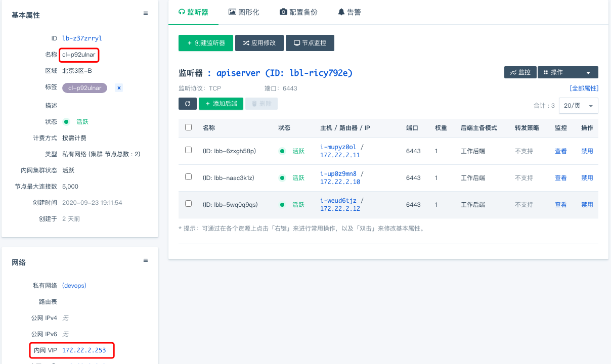Click 添加后端 add backend button
This screenshot has width=611, height=364.
click(x=221, y=104)
